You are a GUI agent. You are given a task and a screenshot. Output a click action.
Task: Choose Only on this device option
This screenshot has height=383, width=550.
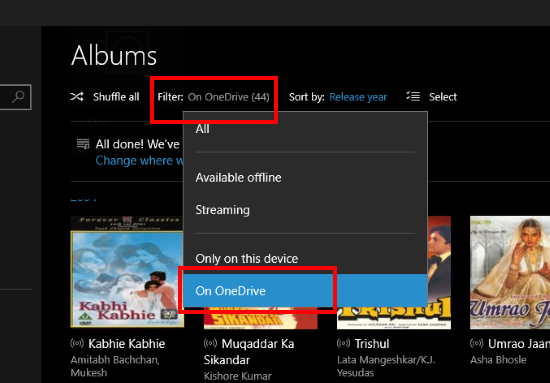pos(305,258)
